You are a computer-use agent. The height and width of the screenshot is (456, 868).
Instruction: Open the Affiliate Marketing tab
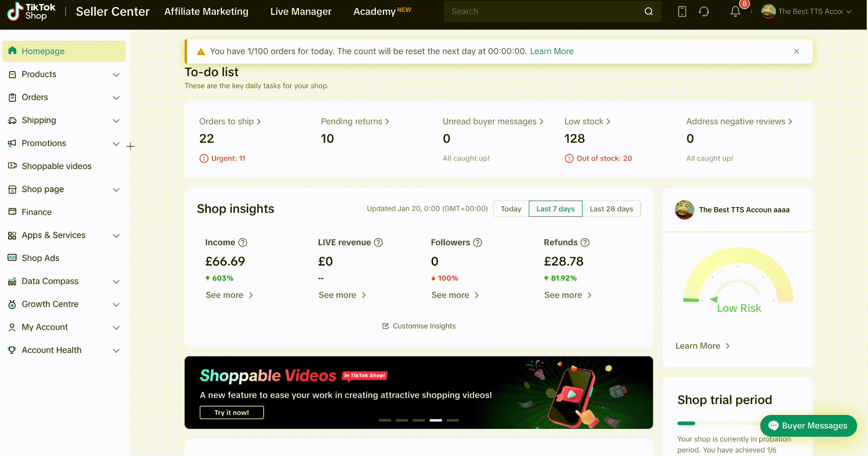(x=206, y=12)
